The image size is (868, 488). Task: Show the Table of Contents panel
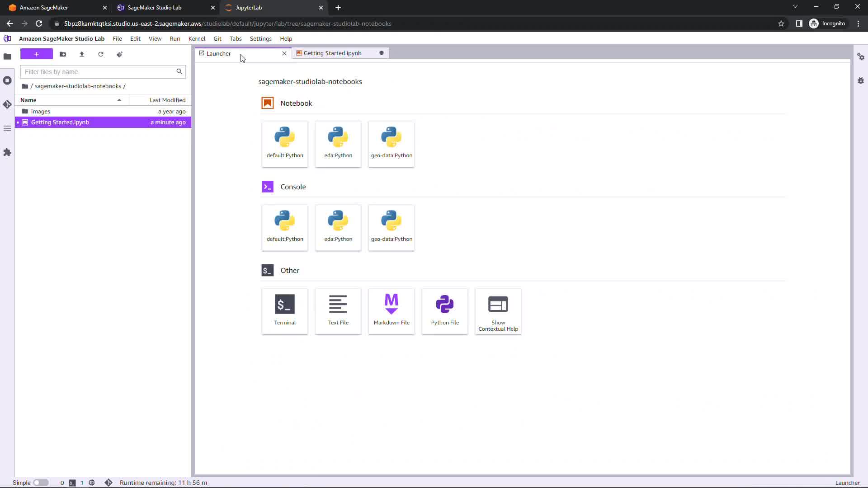pyautogui.click(x=7, y=128)
